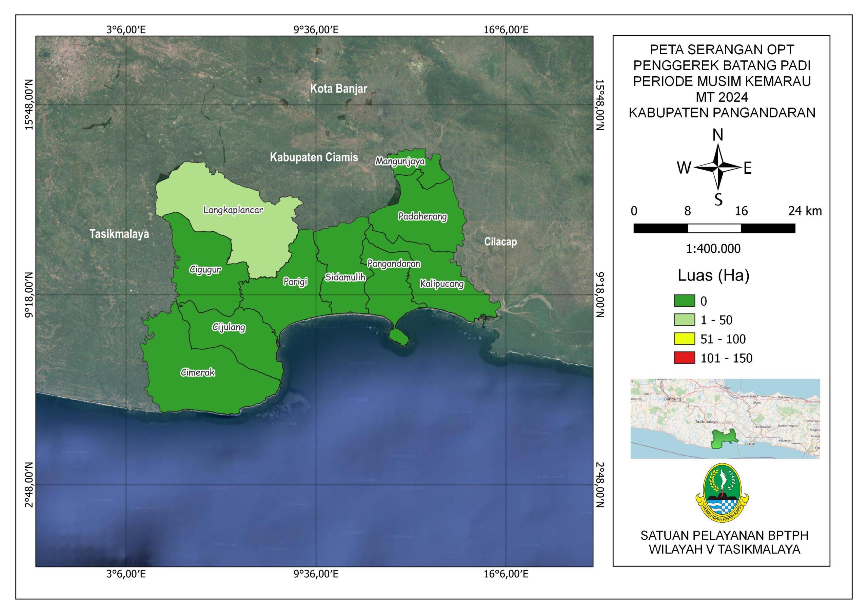Click the light green 1 - 50 swatch
The width and height of the screenshot is (868, 614).
[x=684, y=320]
